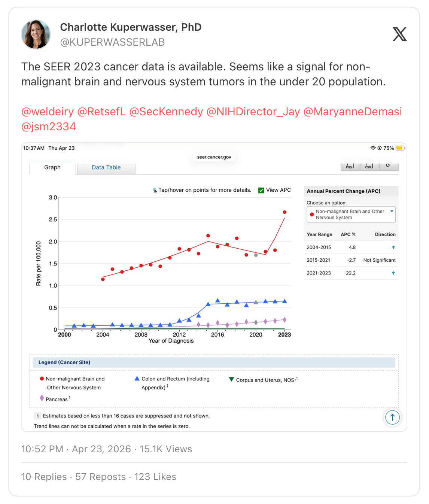Switch to the Data Table tab
The image size is (429, 504).
point(106,167)
